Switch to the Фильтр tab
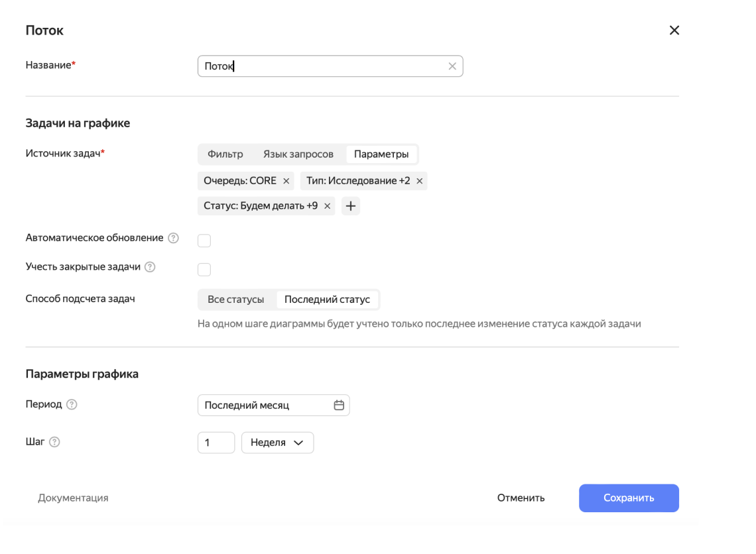Screen dimensions: 756x554 (225, 154)
